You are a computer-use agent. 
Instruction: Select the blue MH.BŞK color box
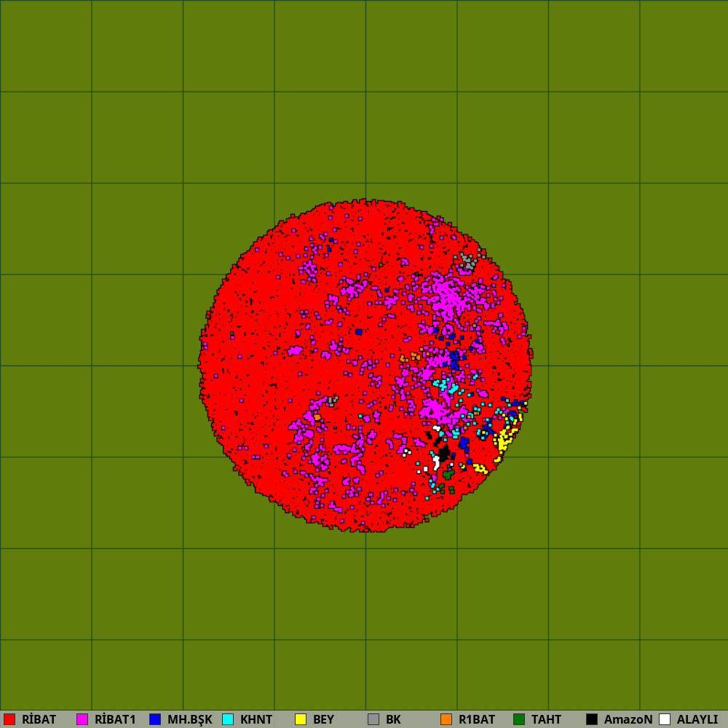(x=155, y=719)
